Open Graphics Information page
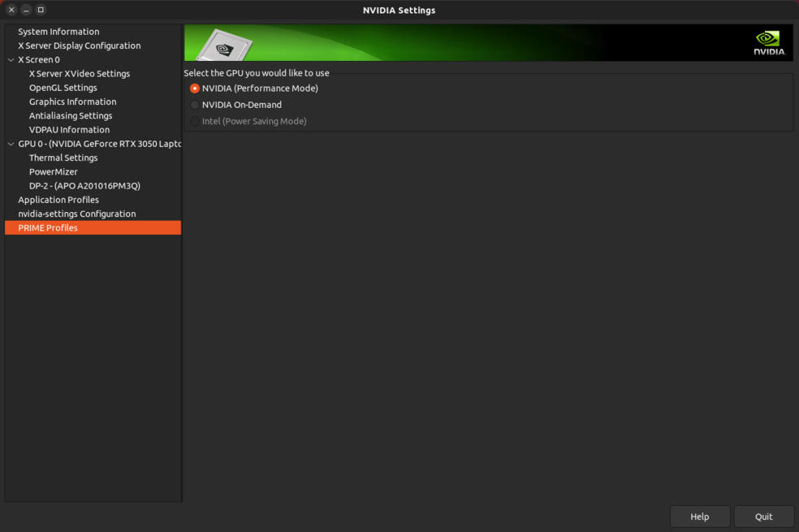Image resolution: width=799 pixels, height=532 pixels. click(x=73, y=102)
